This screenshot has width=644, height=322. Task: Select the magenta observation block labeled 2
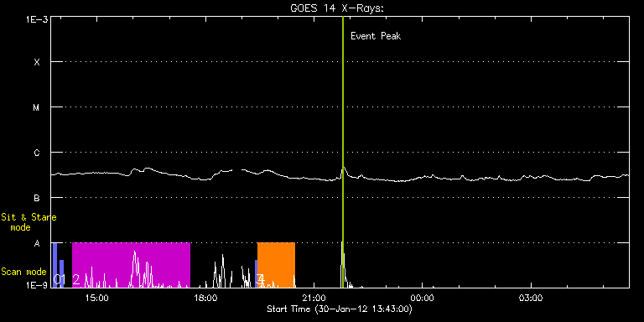click(131, 265)
